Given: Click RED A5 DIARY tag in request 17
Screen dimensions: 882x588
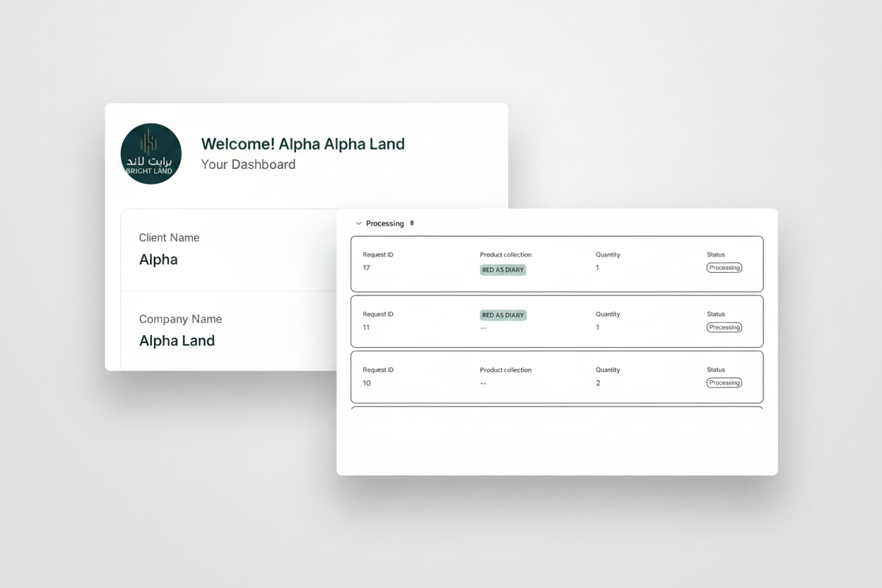Looking at the screenshot, I should point(503,269).
